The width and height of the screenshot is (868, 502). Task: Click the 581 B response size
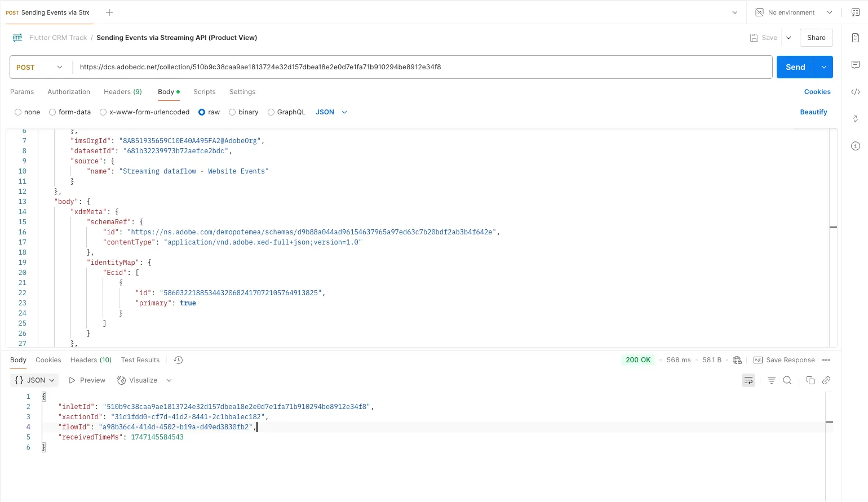tap(712, 360)
